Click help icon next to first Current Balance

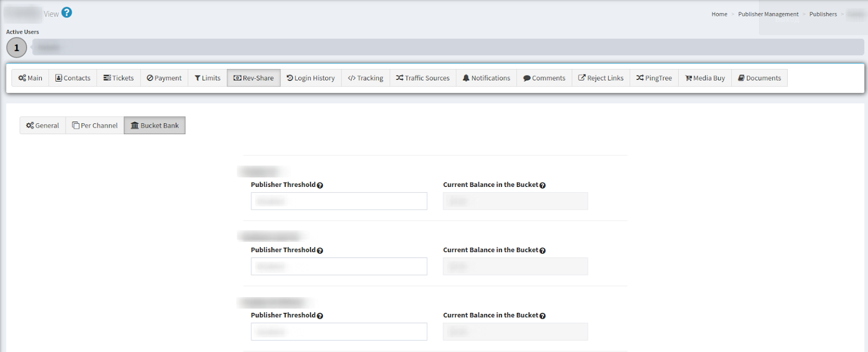tap(542, 185)
